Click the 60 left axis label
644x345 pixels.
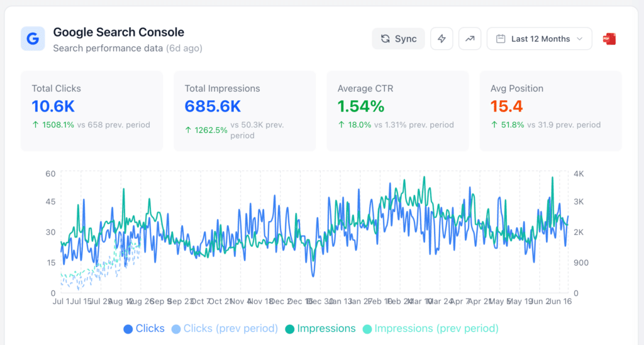pyautogui.click(x=50, y=174)
